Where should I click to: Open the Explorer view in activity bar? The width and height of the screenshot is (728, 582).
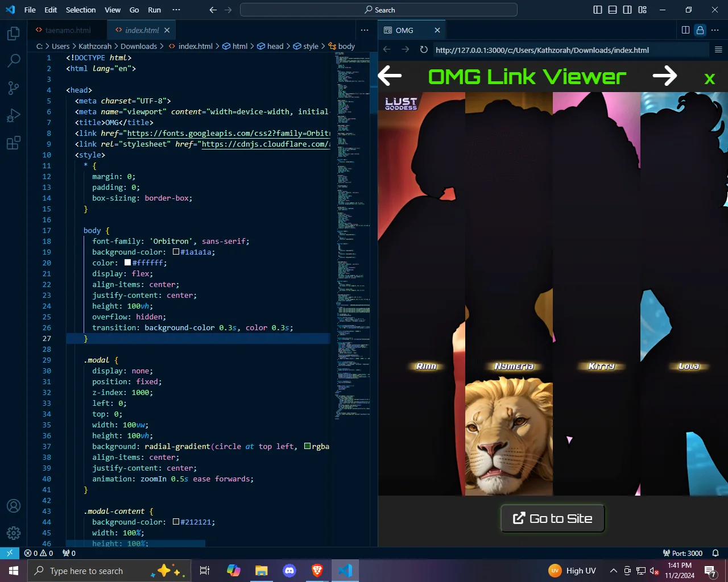point(14,34)
